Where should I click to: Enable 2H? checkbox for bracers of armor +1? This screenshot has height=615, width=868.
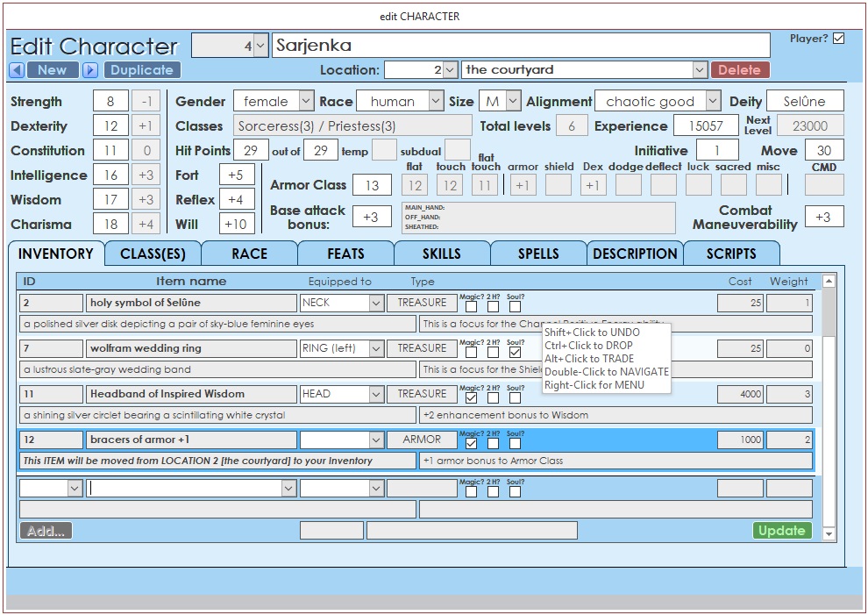[494, 444]
